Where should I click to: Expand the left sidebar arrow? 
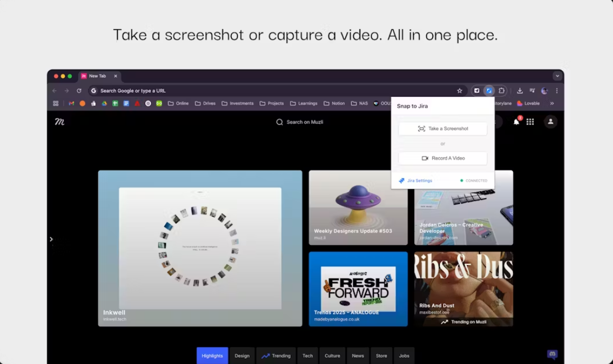click(x=51, y=239)
